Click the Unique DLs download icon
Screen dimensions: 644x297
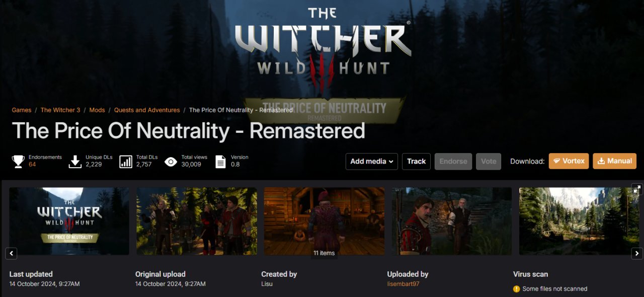pyautogui.click(x=75, y=162)
